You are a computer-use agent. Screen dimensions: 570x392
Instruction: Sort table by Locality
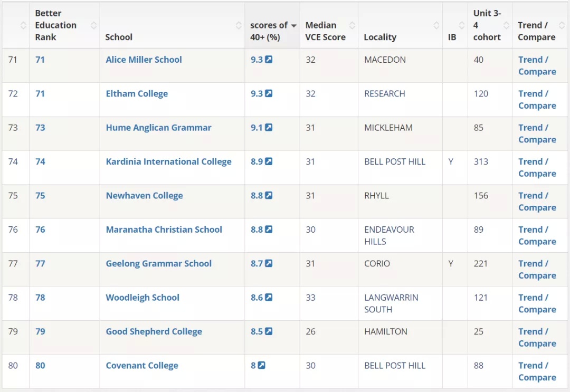436,25
